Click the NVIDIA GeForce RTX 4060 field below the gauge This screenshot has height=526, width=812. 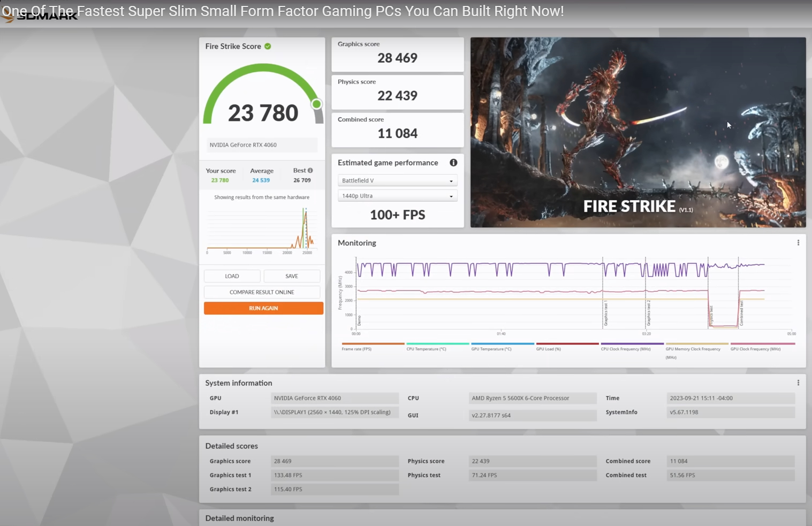pyautogui.click(x=262, y=145)
